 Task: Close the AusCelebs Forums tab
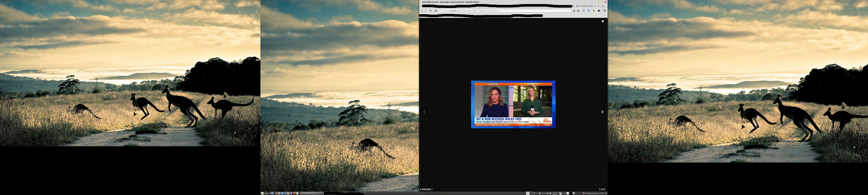(599, 6)
